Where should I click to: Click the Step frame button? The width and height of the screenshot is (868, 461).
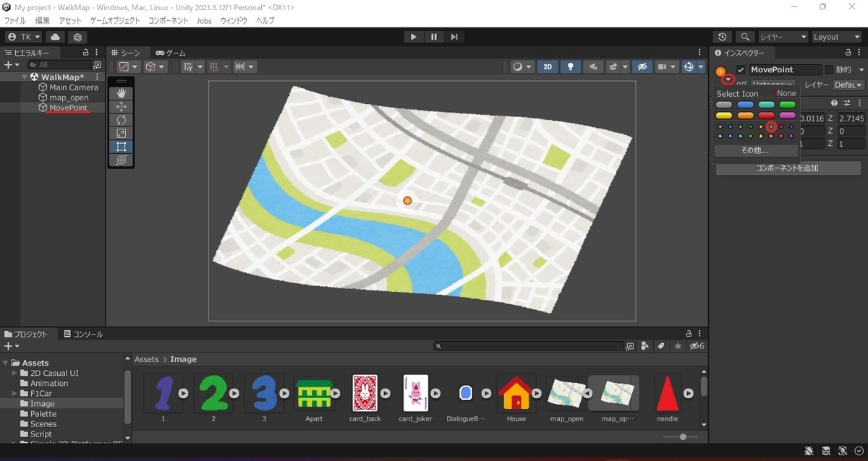click(x=454, y=37)
